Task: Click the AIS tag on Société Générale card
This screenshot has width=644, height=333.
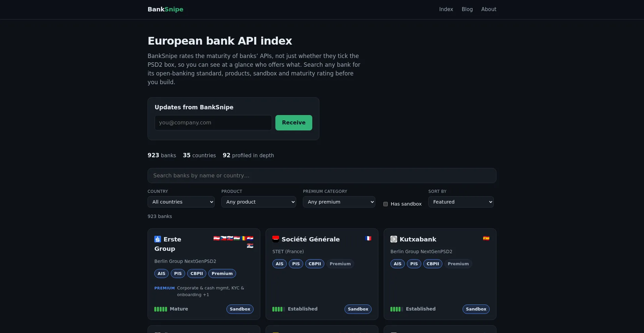Action: point(279,264)
